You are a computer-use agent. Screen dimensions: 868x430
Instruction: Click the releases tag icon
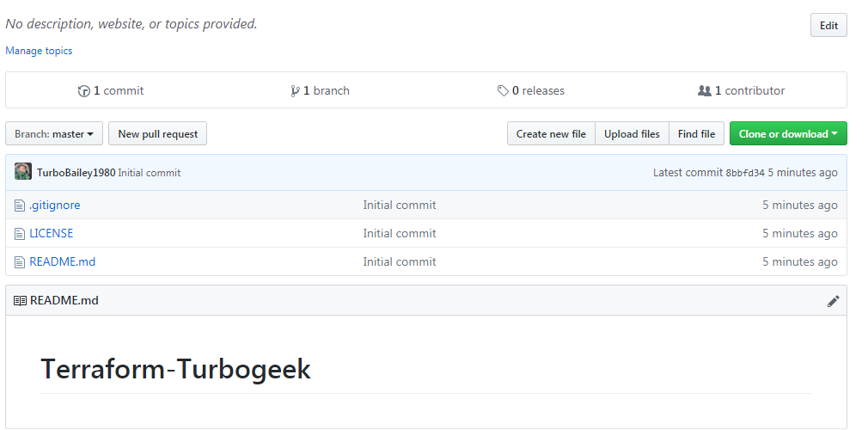(x=503, y=91)
